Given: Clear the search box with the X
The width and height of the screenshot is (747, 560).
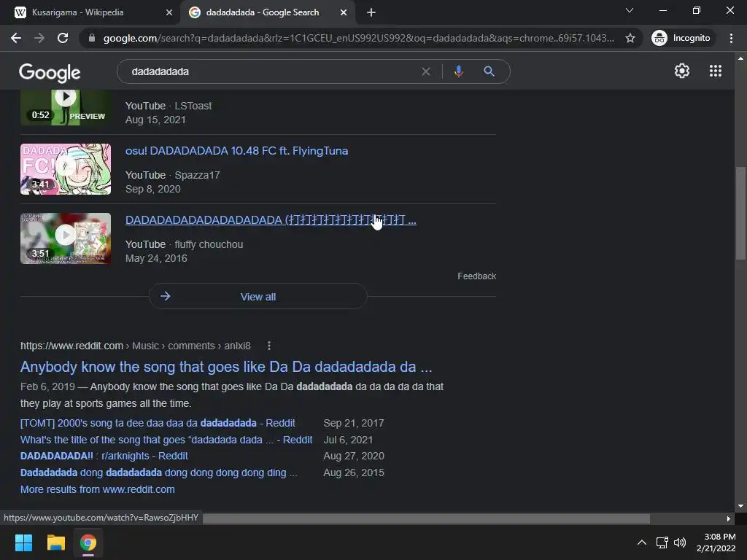Looking at the screenshot, I should pos(426,71).
